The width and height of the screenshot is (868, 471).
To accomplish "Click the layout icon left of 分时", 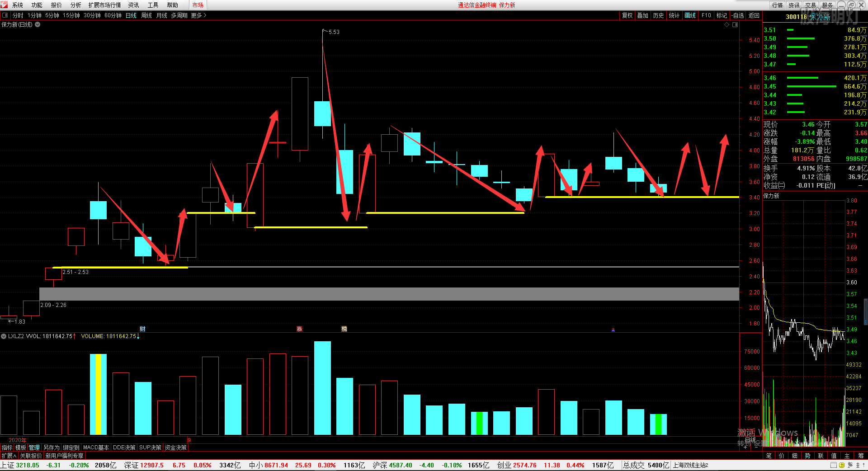I will [5, 15].
